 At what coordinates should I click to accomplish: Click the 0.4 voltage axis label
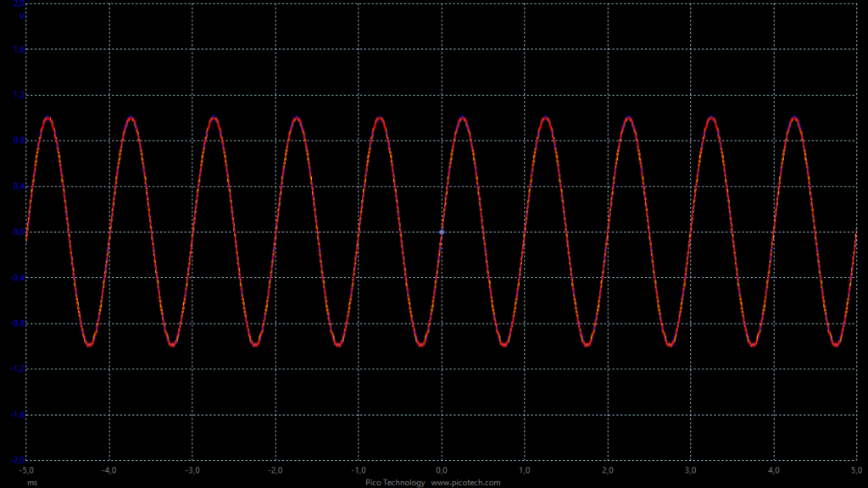point(19,186)
